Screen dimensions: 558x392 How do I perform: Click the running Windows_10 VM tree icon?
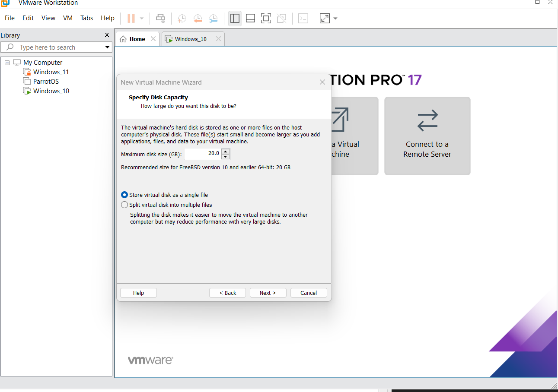point(27,91)
